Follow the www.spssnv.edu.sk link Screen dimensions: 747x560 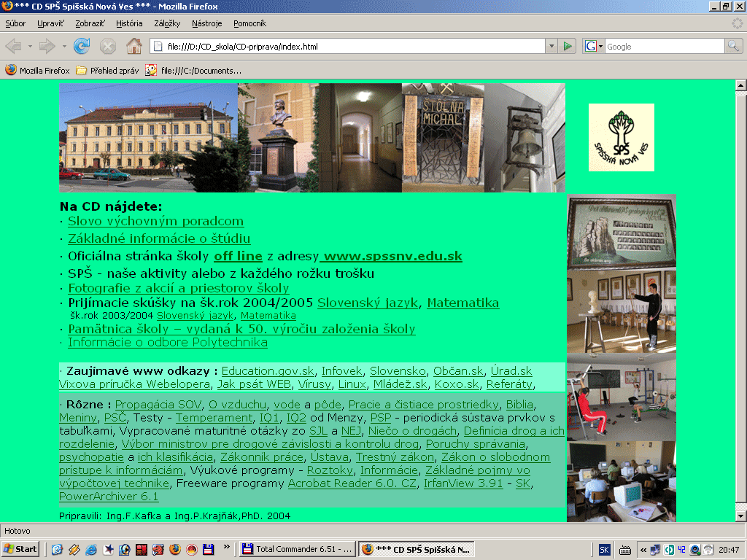(x=392, y=257)
